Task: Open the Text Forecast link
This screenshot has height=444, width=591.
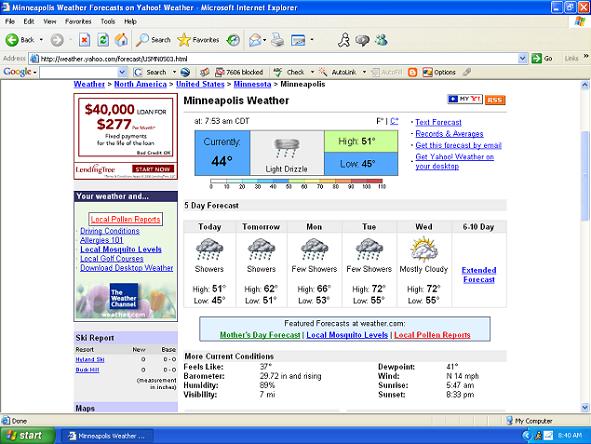Action: click(x=438, y=122)
